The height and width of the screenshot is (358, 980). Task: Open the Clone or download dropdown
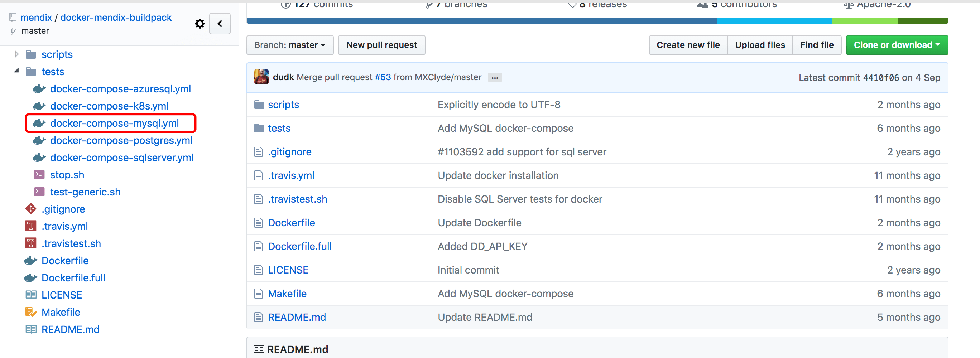(x=897, y=45)
